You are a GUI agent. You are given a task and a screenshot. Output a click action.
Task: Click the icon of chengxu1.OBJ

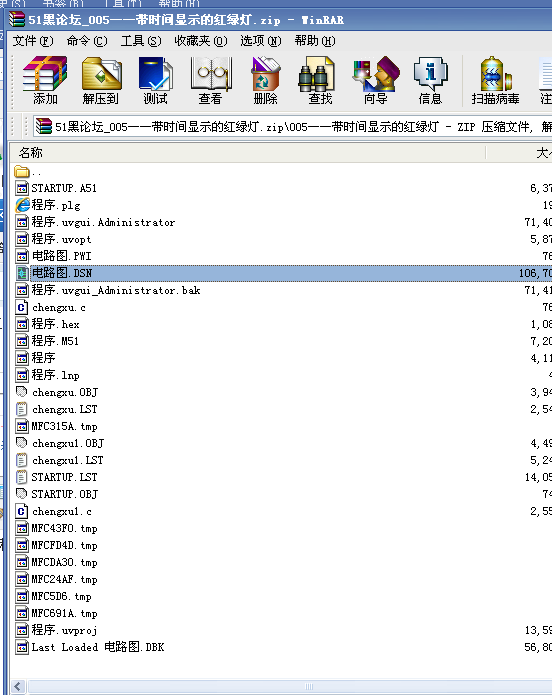point(22,443)
